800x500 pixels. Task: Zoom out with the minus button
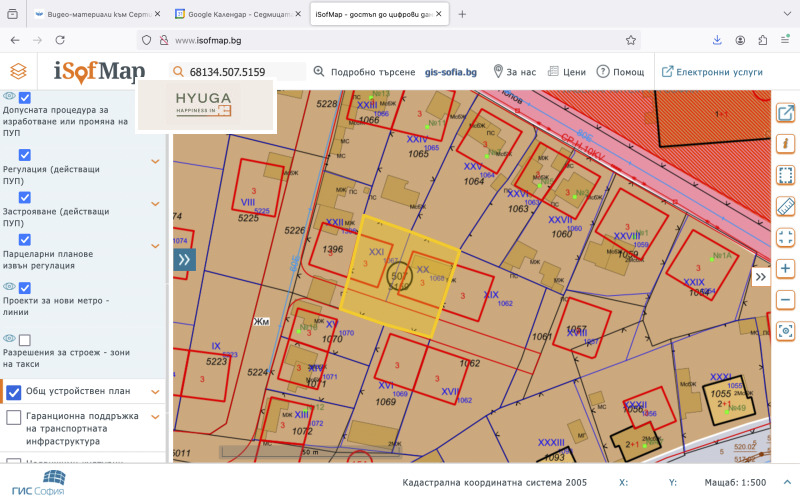click(x=786, y=299)
